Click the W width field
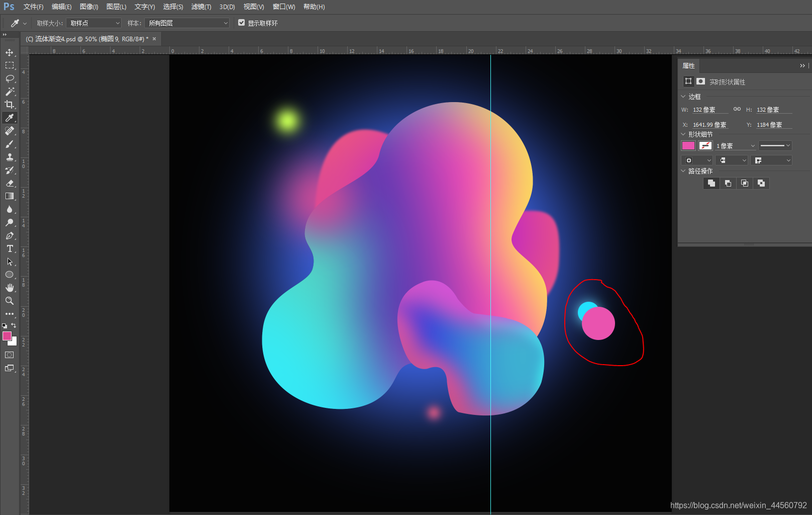Viewport: 812px width, 515px height. [710, 110]
